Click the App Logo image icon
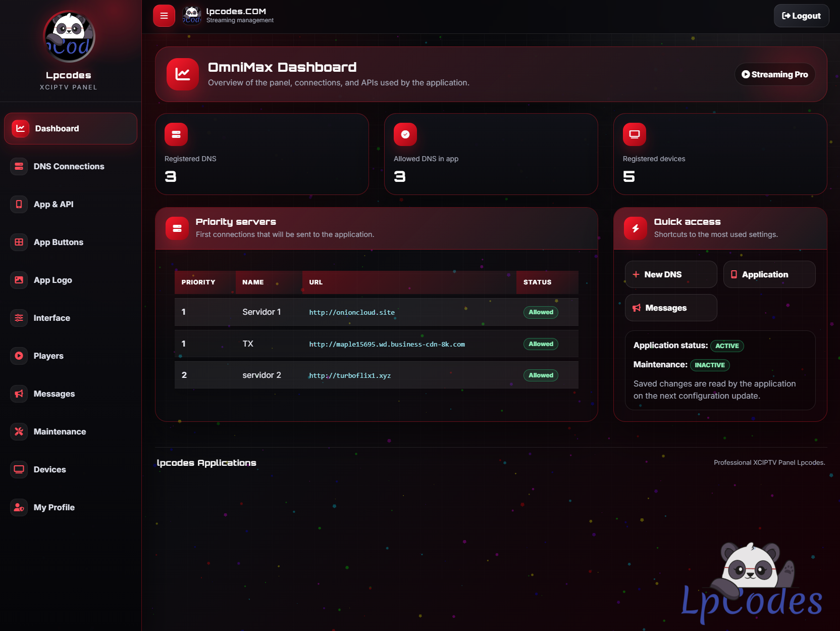The image size is (840, 631). [x=19, y=280]
